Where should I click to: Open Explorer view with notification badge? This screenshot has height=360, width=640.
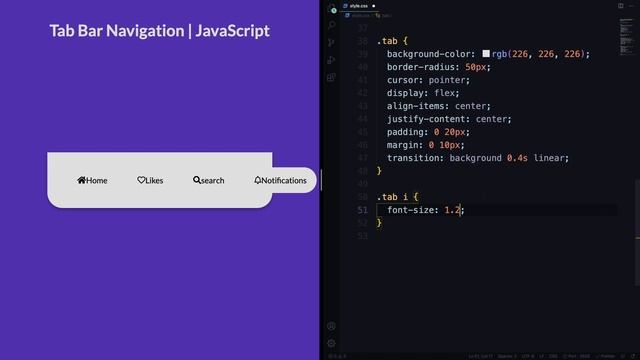pyautogui.click(x=331, y=8)
